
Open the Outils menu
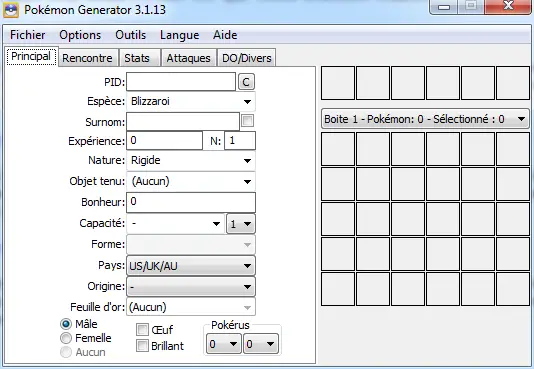(x=130, y=35)
